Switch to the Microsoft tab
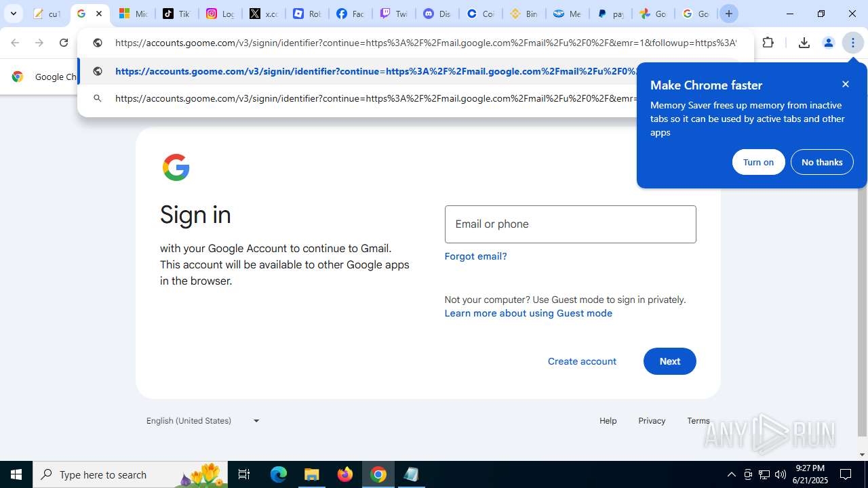The width and height of the screenshot is (868, 488). 133,14
